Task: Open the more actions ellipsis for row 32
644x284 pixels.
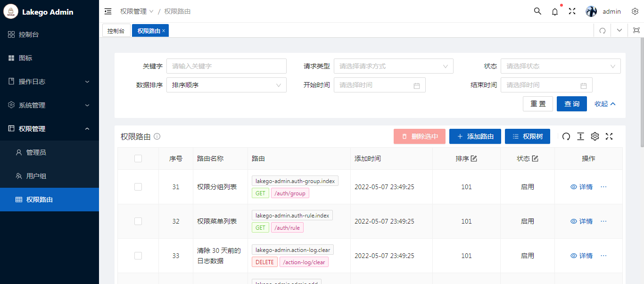Action: coord(603,221)
